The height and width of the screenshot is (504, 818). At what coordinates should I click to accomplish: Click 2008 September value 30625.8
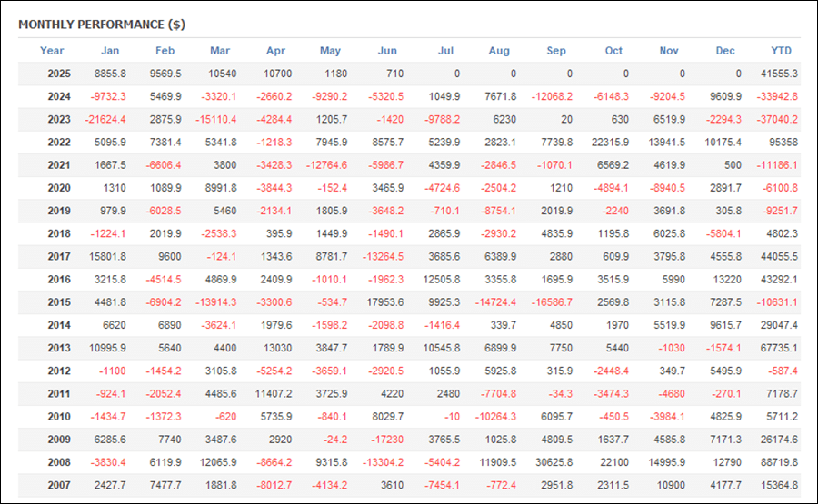click(x=554, y=462)
